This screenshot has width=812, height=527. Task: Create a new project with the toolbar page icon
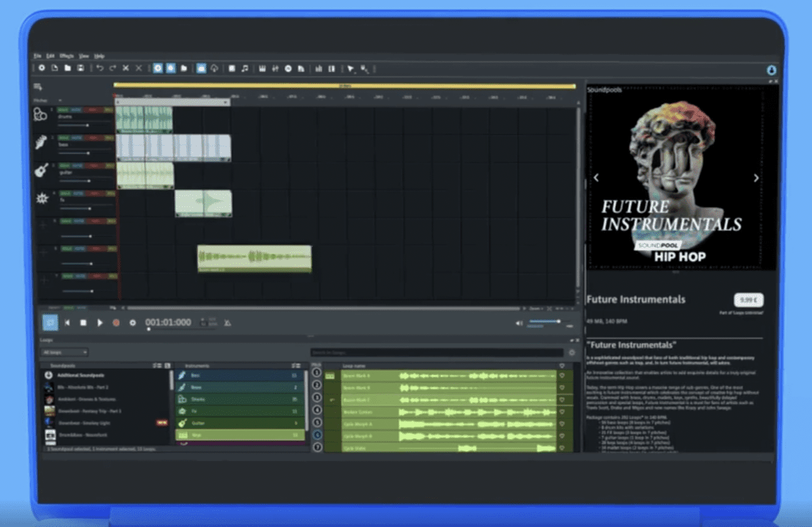point(55,69)
